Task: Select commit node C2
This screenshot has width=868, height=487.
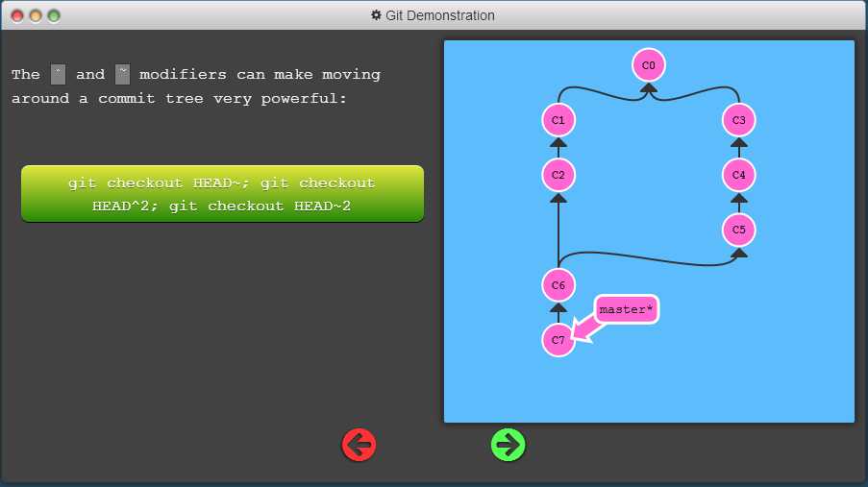Action: pos(558,175)
